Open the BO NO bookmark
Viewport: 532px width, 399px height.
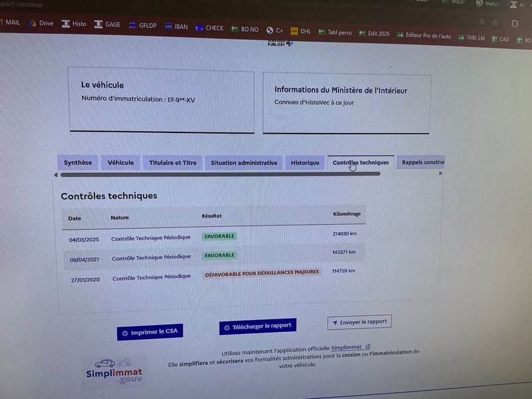[x=245, y=29]
